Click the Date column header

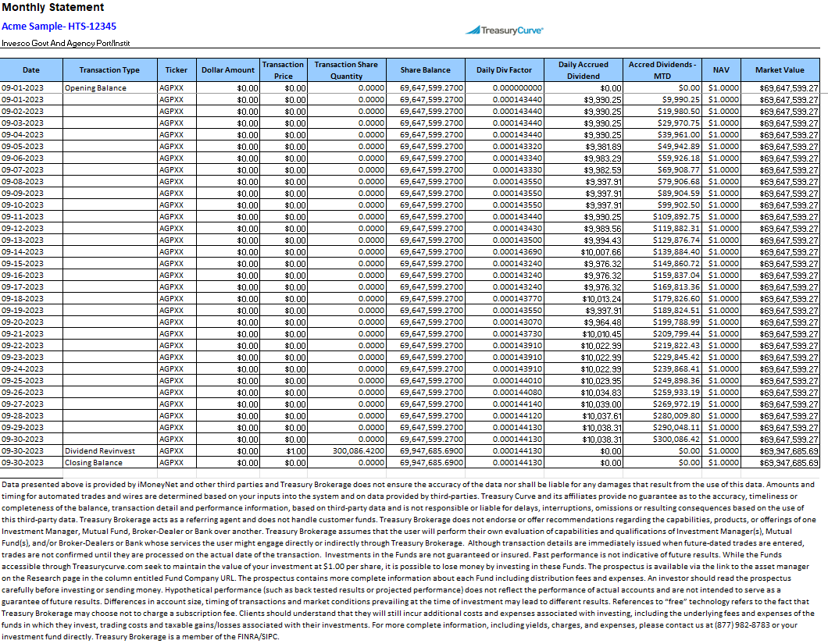(x=31, y=70)
